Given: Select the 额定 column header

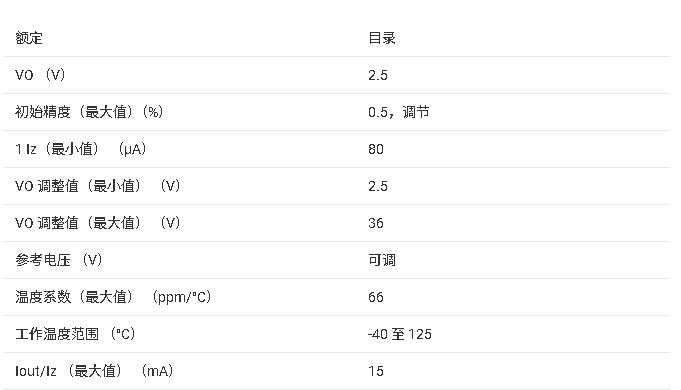Looking at the screenshot, I should (29, 38).
